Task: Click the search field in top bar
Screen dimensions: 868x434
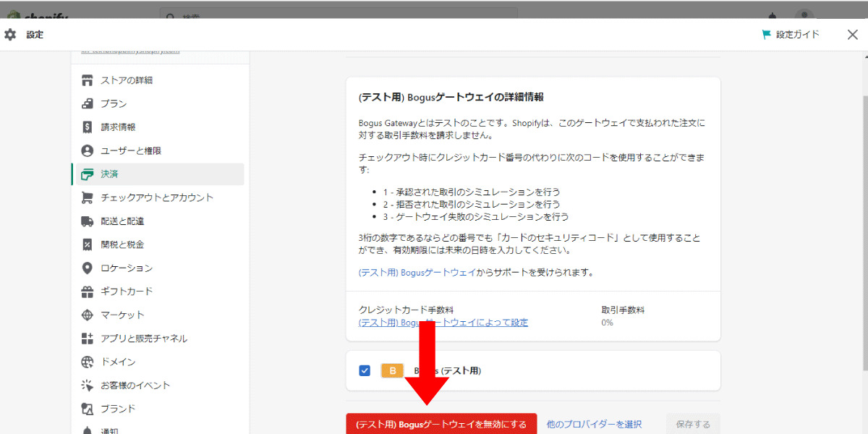Action: (339, 13)
